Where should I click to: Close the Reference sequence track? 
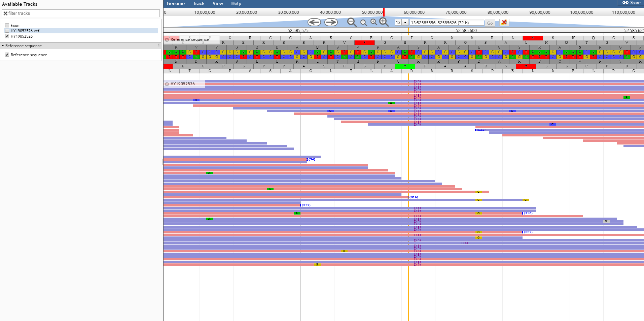(167, 39)
